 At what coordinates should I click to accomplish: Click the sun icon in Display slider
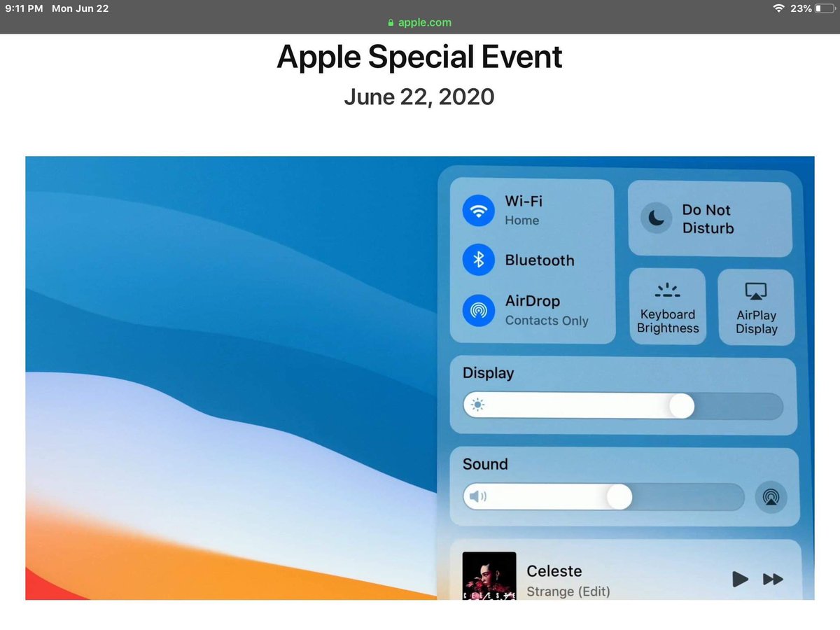tap(478, 405)
